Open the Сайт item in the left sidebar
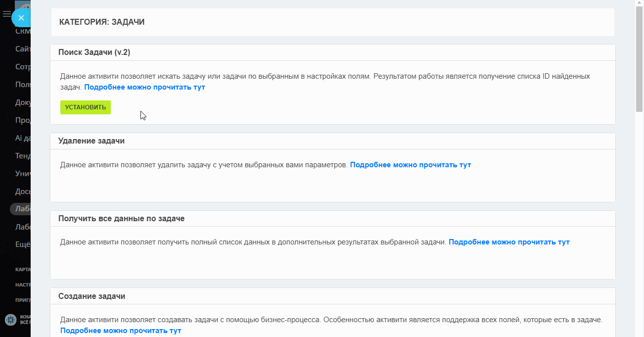This screenshot has height=337, width=644. (x=23, y=49)
